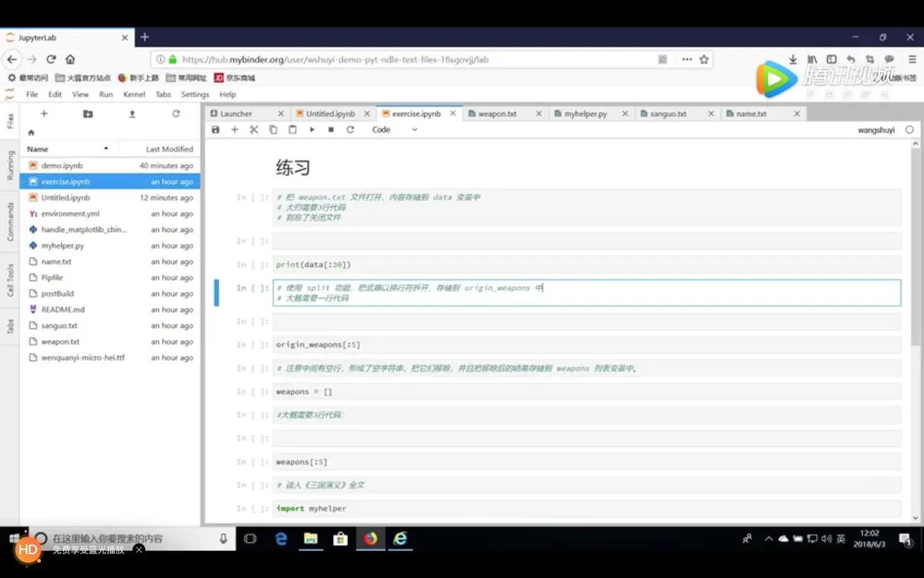Run the selected cell with the play icon
924x578 pixels.
coord(311,130)
